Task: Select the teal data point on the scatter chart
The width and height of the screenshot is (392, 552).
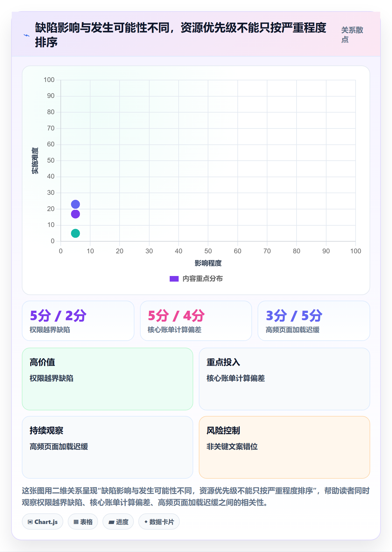Action: coord(75,233)
